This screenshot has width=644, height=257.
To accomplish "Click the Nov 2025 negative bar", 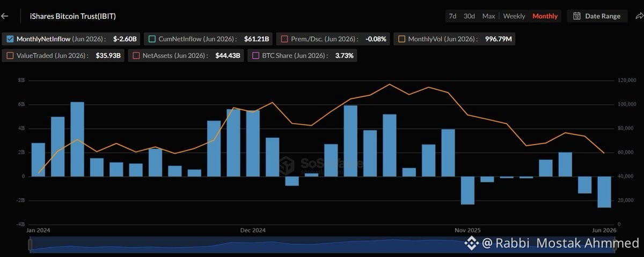I will (x=467, y=190).
